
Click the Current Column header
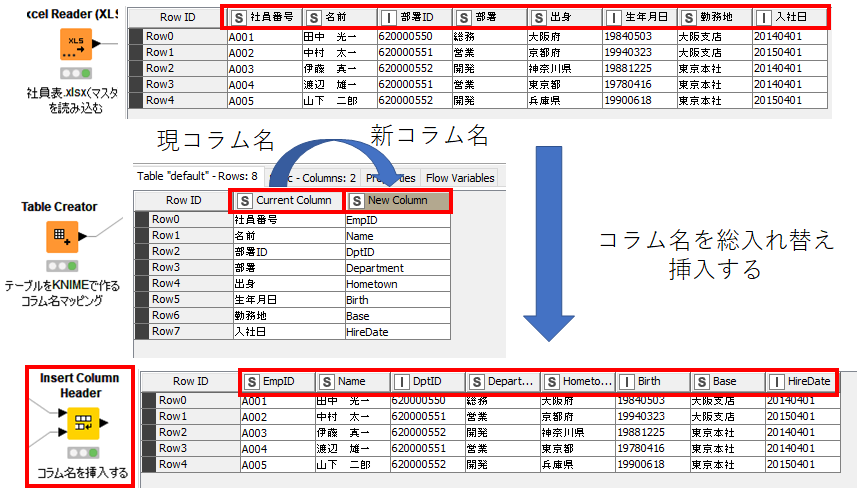point(289,201)
